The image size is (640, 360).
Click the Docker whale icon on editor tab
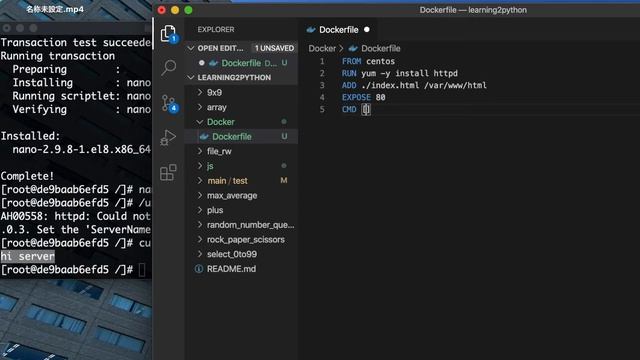click(x=311, y=30)
